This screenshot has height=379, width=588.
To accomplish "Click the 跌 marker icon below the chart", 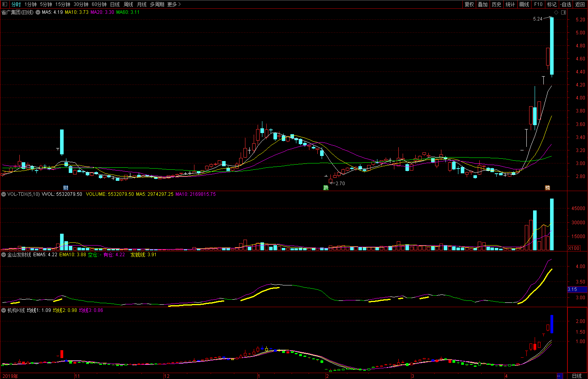I will (326, 188).
